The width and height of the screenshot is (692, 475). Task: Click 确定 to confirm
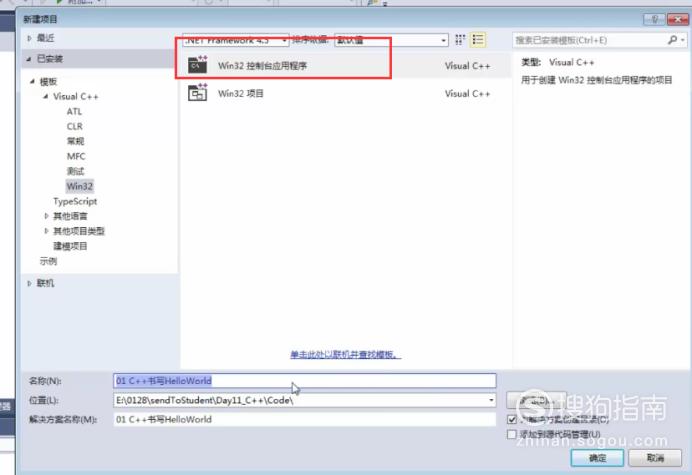(597, 458)
